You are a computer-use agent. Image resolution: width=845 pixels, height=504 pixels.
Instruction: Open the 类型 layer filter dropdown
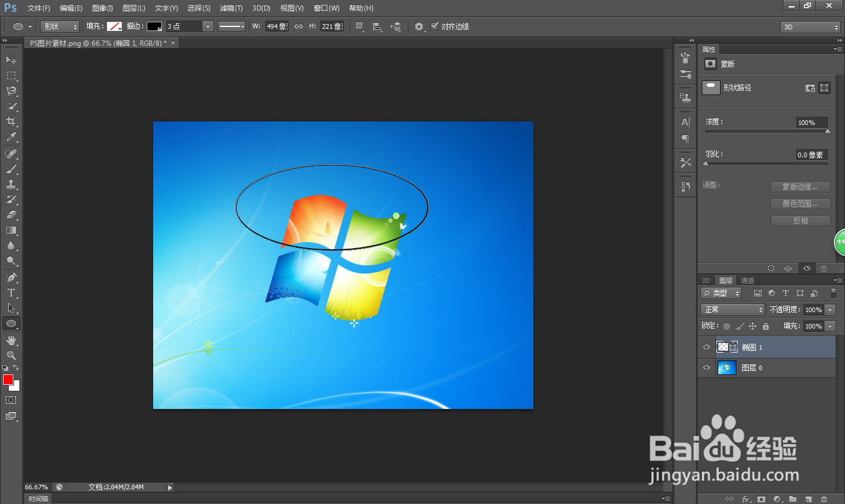(x=721, y=293)
